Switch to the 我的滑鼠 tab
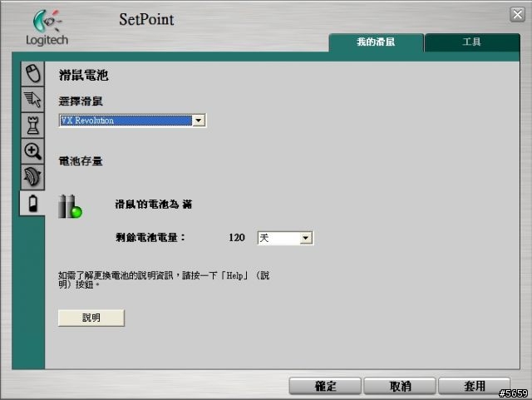This screenshot has height=400, width=532. click(376, 42)
